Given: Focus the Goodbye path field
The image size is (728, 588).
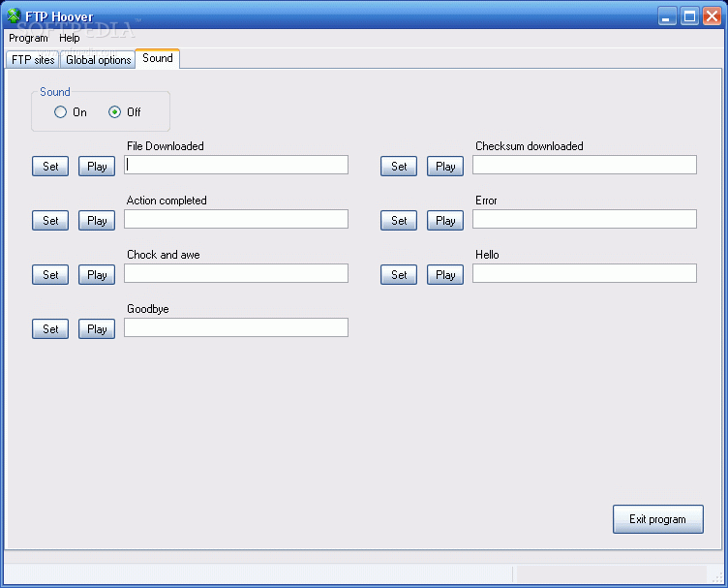Looking at the screenshot, I should pyautogui.click(x=236, y=328).
